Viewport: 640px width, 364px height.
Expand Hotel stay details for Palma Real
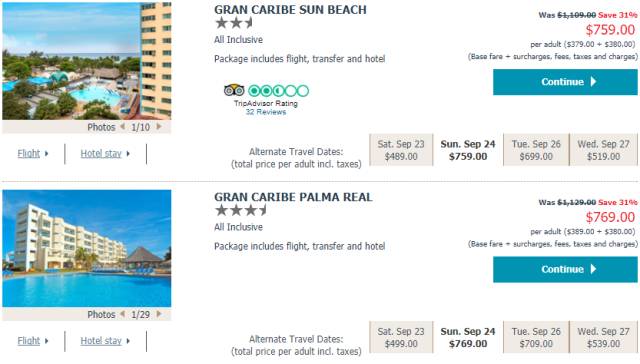tap(105, 341)
